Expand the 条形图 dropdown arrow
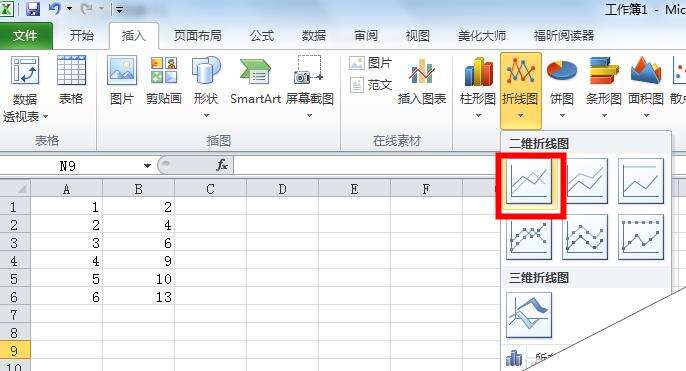The width and height of the screenshot is (686, 371). tap(604, 116)
